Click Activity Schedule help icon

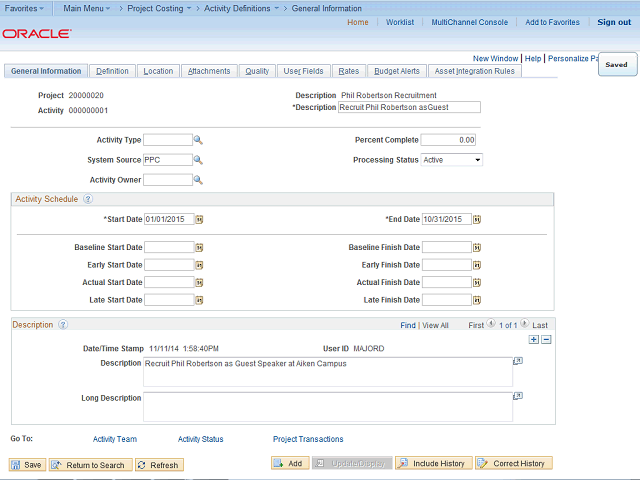[88, 199]
